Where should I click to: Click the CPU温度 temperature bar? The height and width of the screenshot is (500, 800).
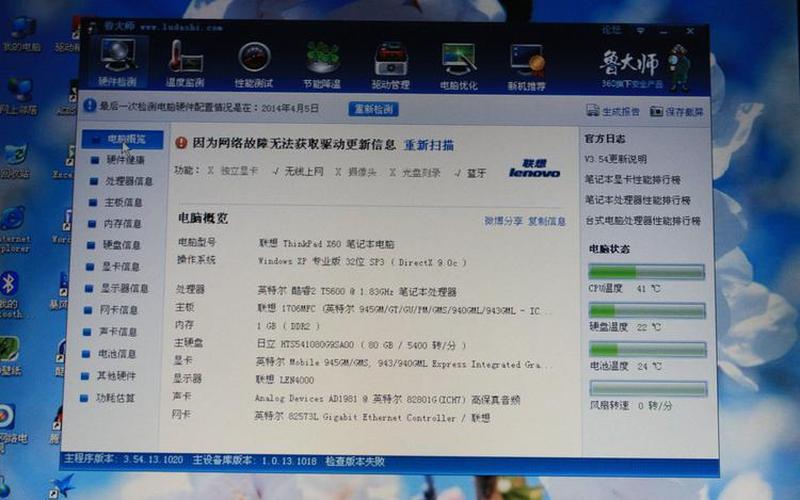point(646,272)
